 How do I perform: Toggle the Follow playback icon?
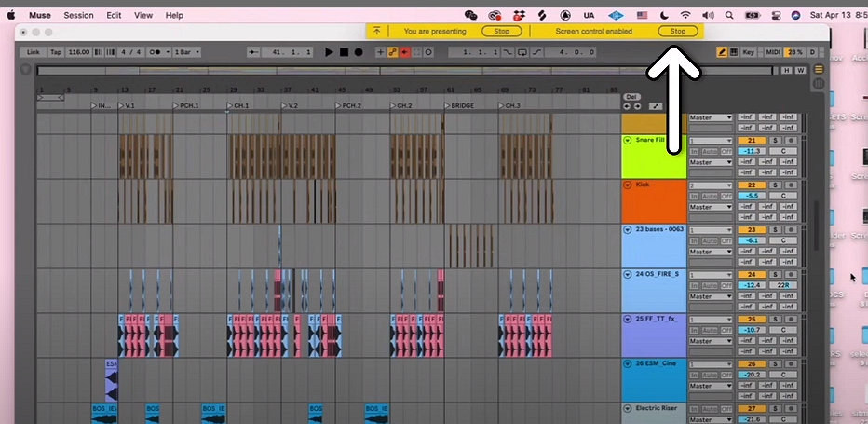tap(253, 52)
